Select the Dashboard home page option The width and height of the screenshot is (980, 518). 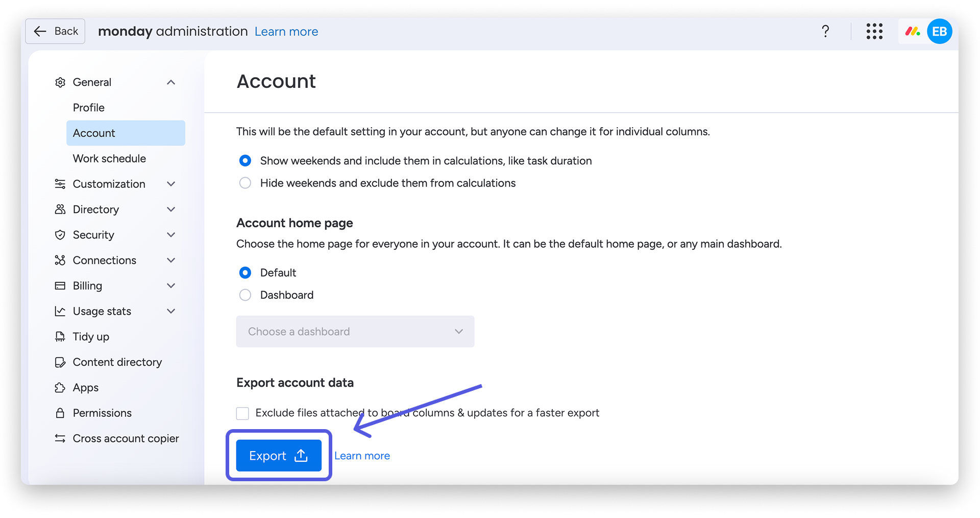point(245,295)
